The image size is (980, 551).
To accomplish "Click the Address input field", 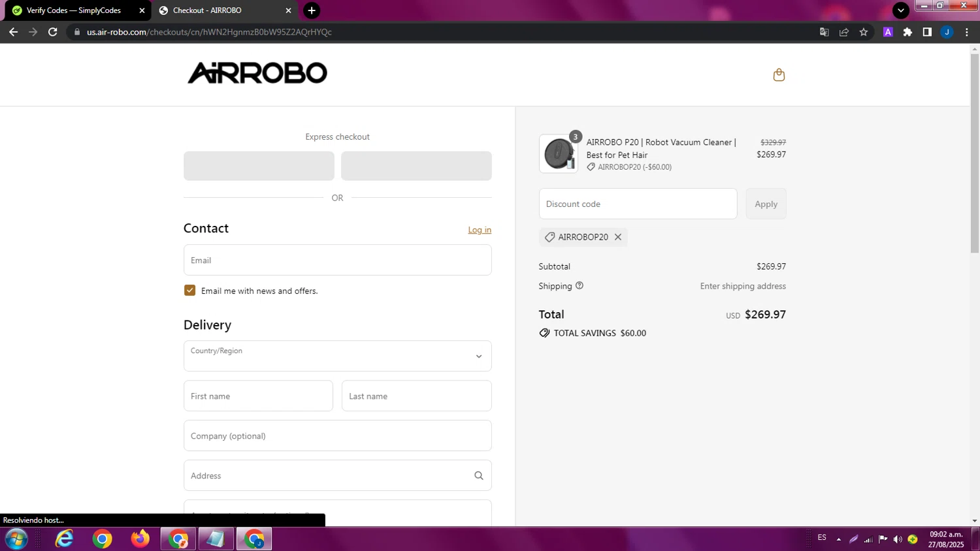I will (337, 475).
